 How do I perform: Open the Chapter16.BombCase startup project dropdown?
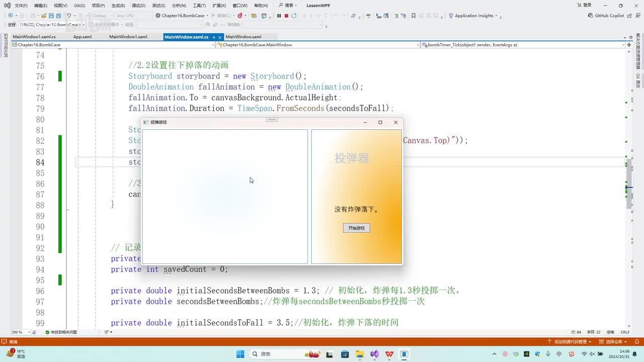coord(182,16)
